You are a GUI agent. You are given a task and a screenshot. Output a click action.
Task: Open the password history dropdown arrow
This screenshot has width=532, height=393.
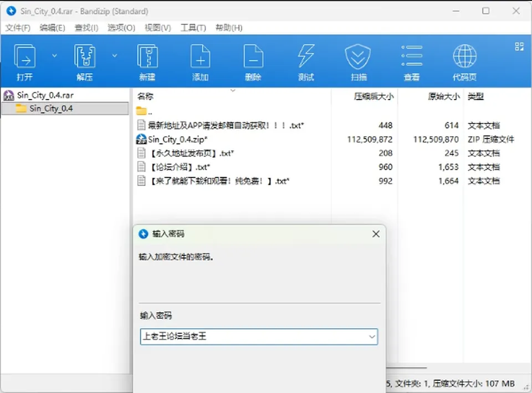tap(372, 337)
